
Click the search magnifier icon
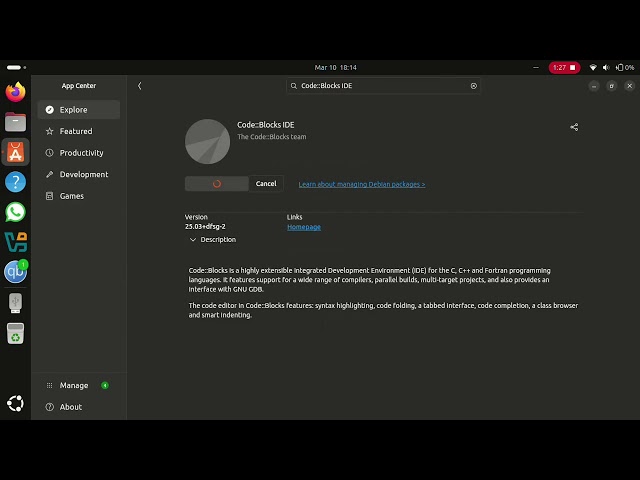click(x=293, y=86)
